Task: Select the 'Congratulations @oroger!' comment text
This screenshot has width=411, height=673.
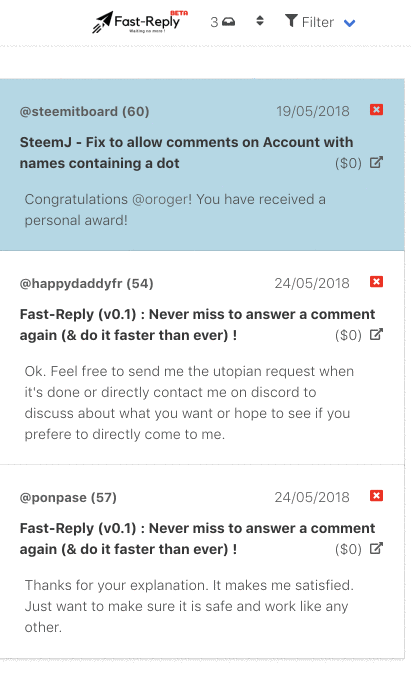Action: click(x=175, y=210)
